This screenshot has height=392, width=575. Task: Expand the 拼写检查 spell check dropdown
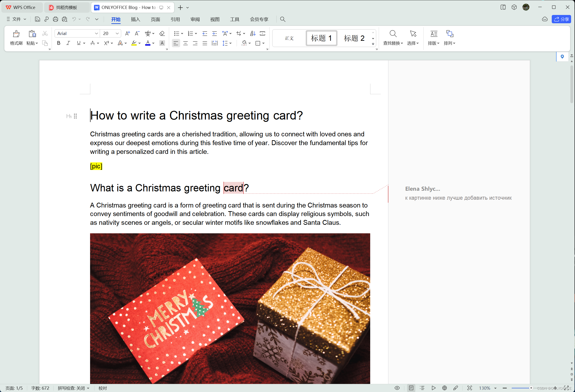[x=88, y=388]
